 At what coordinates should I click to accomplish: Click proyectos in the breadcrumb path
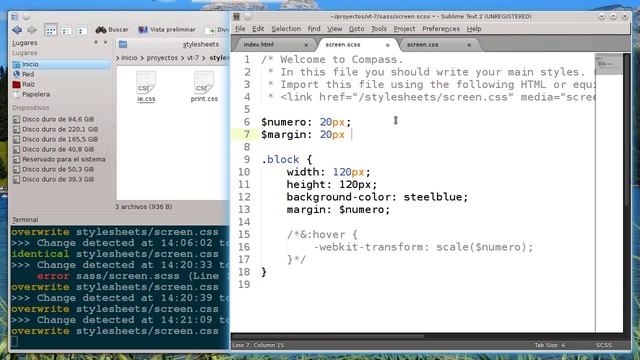click(162, 58)
